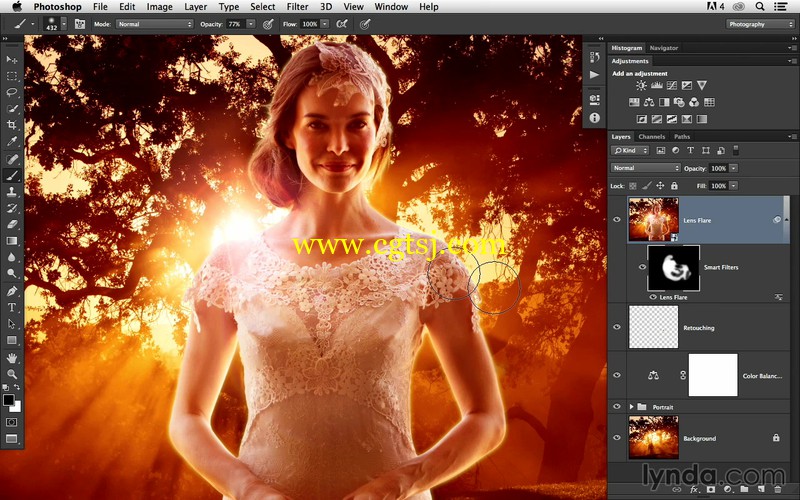This screenshot has width=800, height=500.
Task: Open layer Opacity slider dropdown
Action: click(733, 168)
